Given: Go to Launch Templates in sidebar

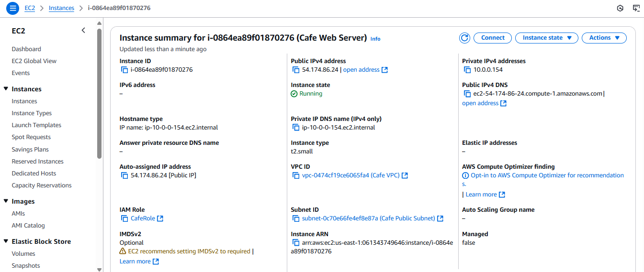Looking at the screenshot, I should 36,125.
